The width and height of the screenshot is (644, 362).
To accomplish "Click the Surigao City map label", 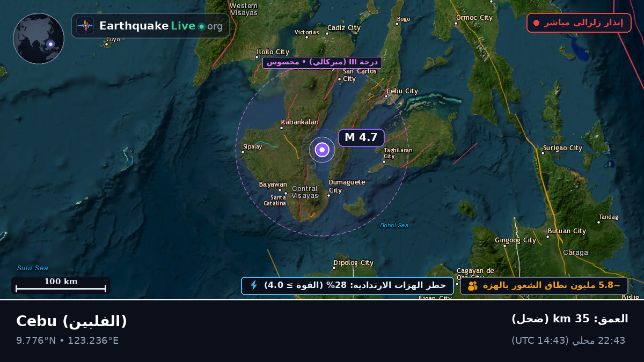I will (x=562, y=148).
